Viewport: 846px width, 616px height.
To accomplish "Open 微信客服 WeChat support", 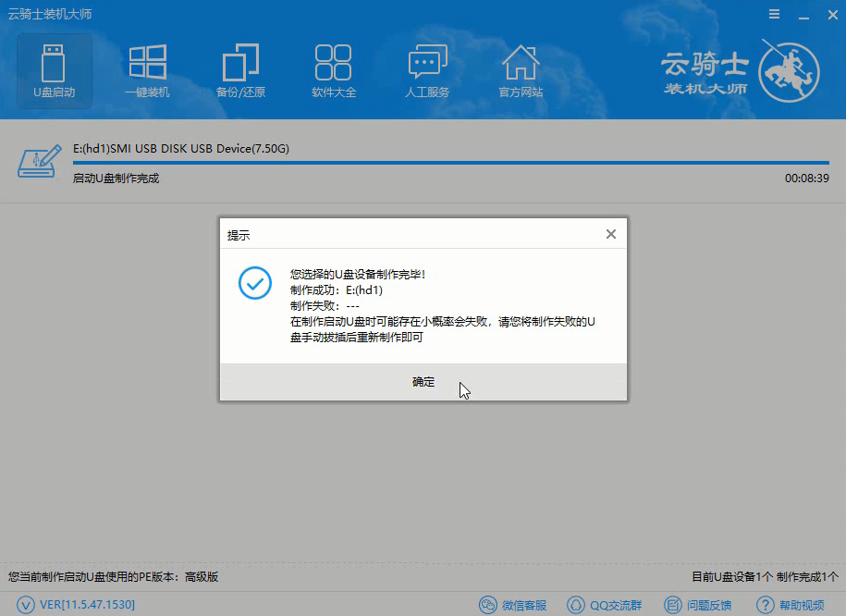I will 512,604.
